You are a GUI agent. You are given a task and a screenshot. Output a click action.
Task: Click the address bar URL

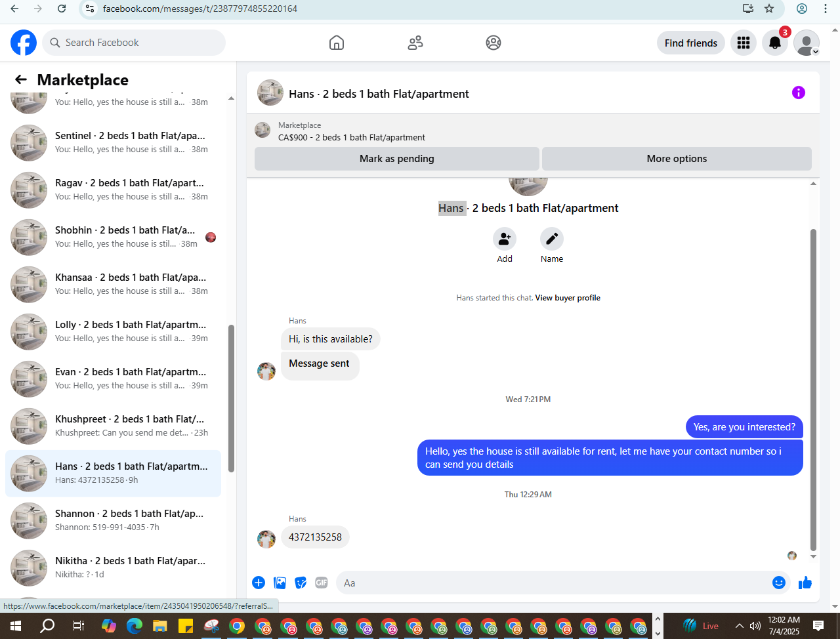click(x=199, y=9)
